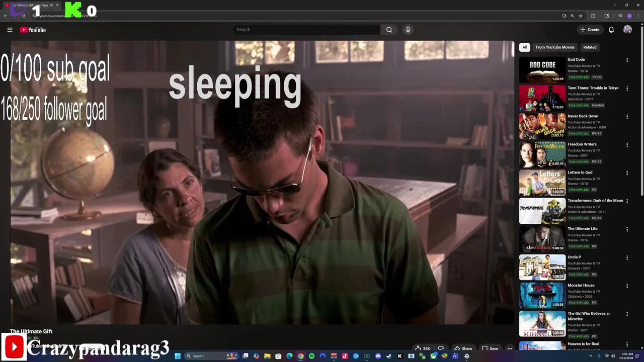Open Transformers: Dark of the Moon thumbnail
Screen dimensions: 644x362
coord(542,210)
